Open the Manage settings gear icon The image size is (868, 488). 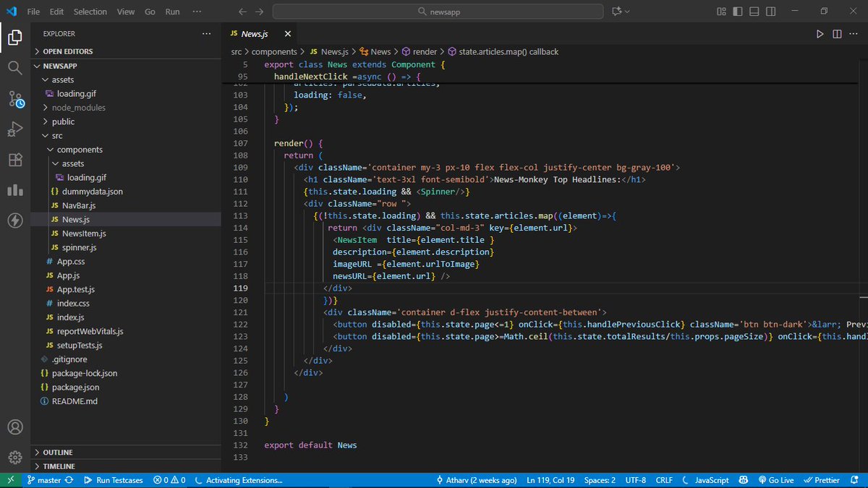(x=15, y=457)
